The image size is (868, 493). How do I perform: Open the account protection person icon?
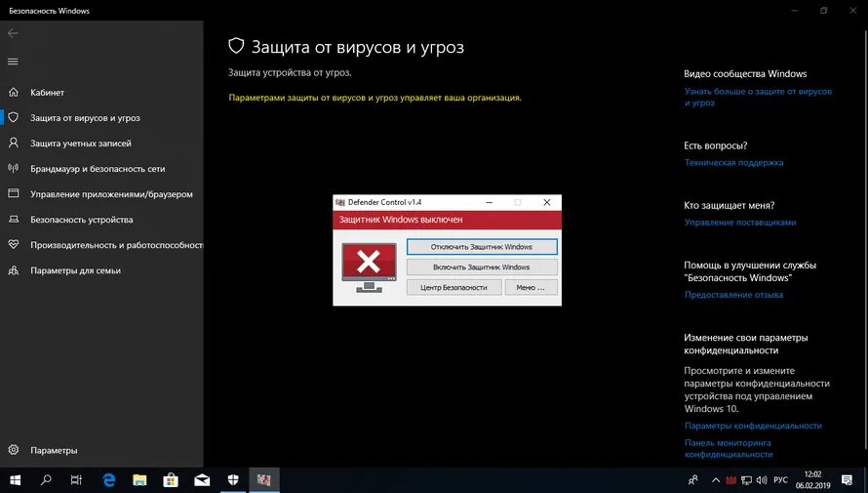(14, 143)
